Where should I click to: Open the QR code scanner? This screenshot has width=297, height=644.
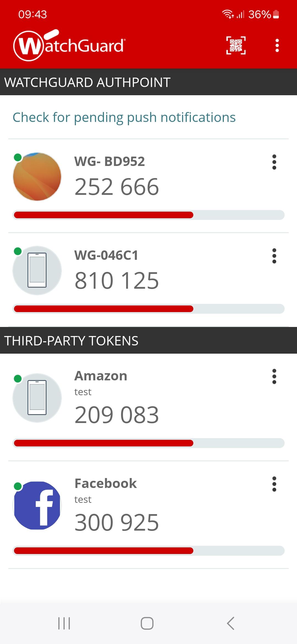pos(236,45)
